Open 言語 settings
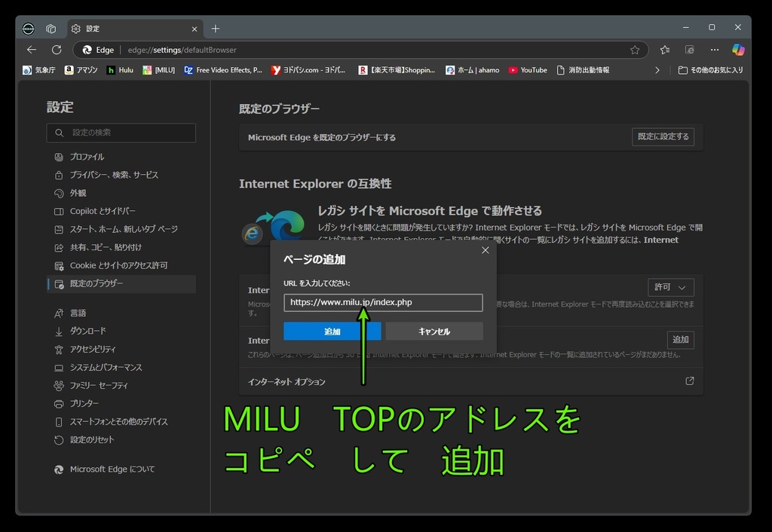The width and height of the screenshot is (772, 532). pos(121,313)
